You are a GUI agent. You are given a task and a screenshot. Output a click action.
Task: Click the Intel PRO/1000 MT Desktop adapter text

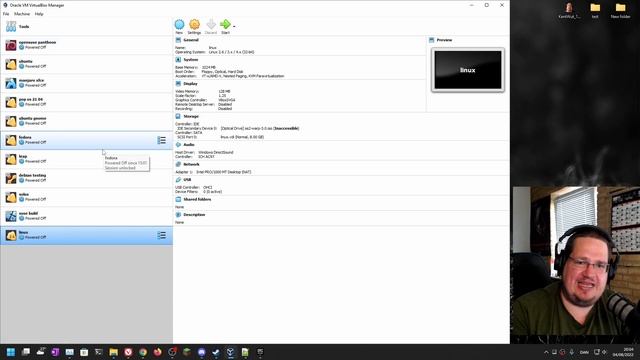[224, 172]
